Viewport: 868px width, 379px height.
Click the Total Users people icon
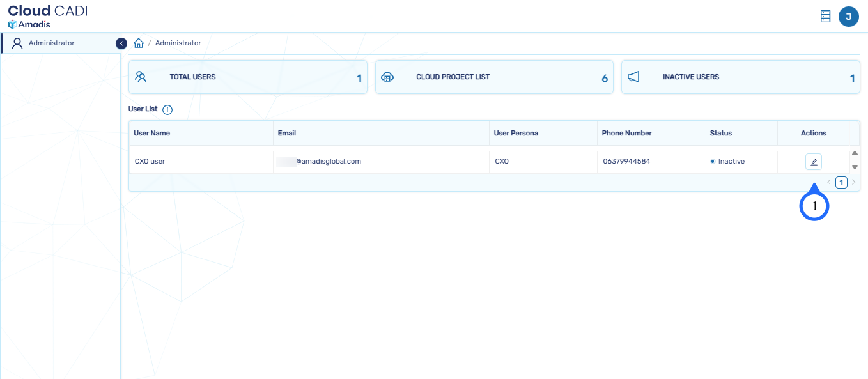click(x=141, y=77)
